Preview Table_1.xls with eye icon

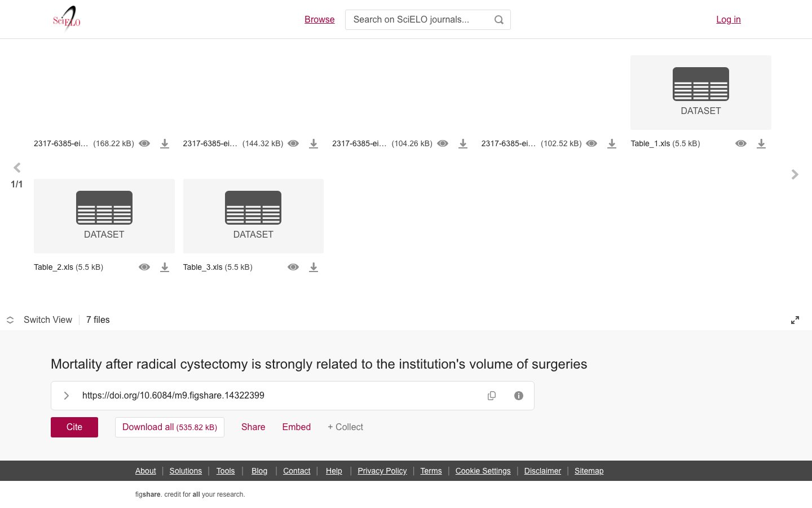(x=741, y=143)
